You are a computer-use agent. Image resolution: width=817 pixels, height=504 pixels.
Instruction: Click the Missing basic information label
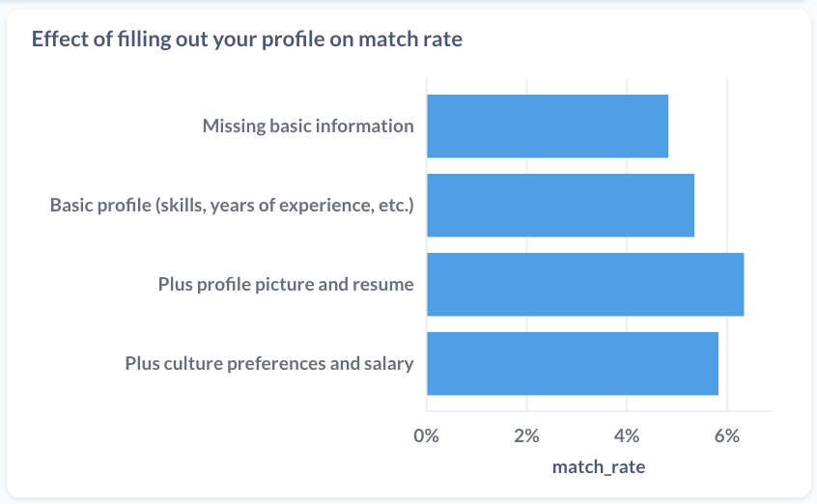(x=308, y=126)
